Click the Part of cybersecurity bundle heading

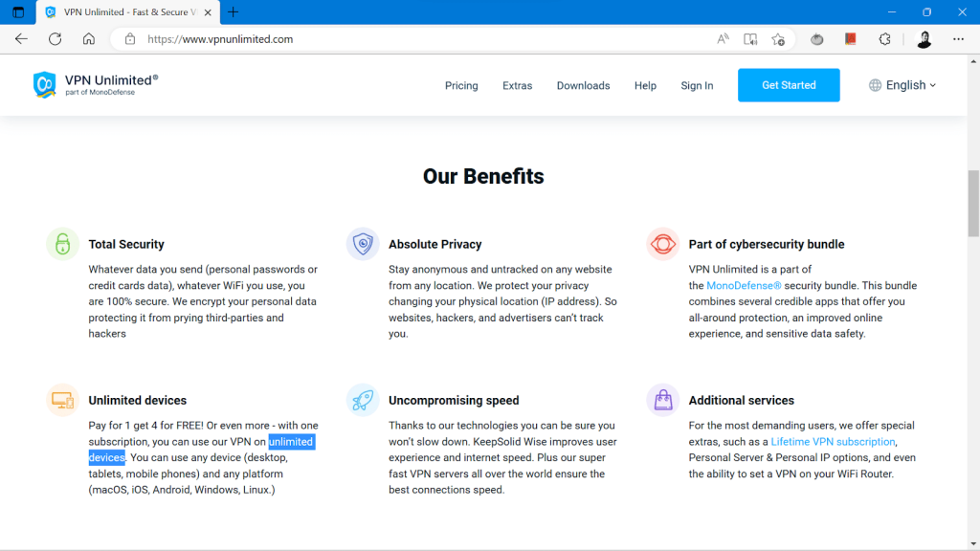(767, 244)
